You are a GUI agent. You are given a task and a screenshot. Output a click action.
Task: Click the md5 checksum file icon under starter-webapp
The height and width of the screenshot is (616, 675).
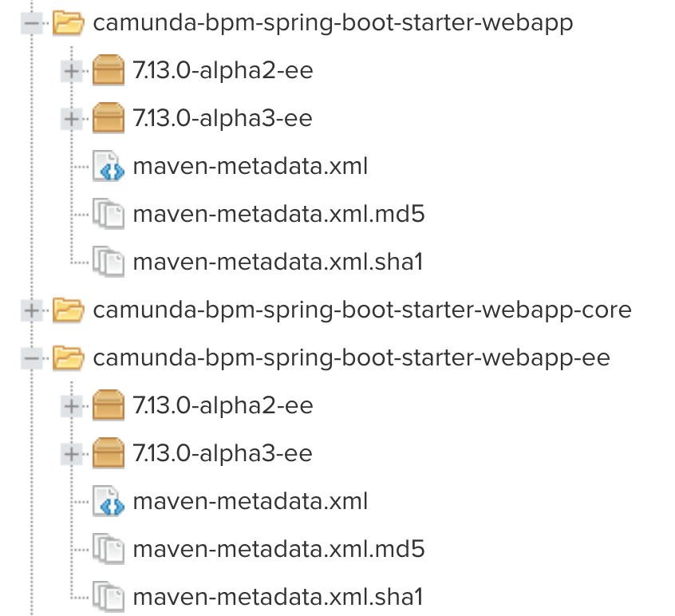point(109,215)
